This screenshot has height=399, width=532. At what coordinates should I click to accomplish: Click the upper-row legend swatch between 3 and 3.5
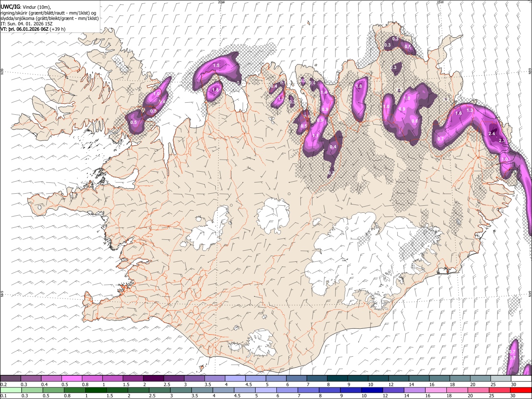point(194,378)
